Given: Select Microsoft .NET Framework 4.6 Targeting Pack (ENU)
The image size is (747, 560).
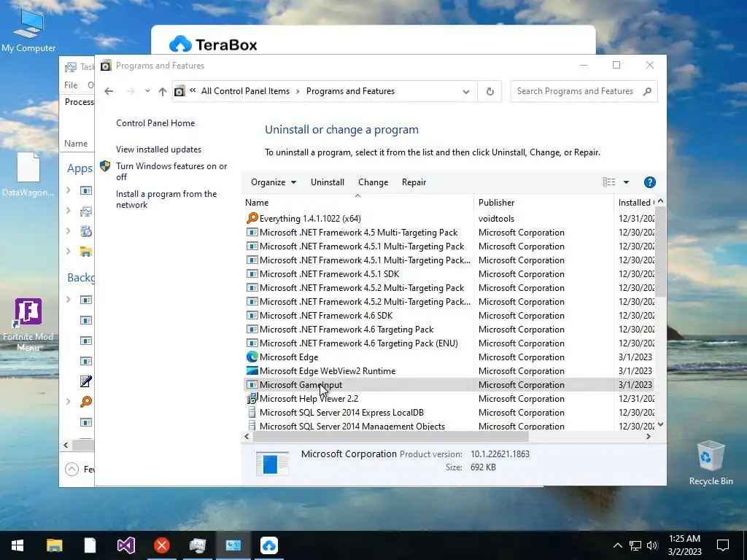Looking at the screenshot, I should [x=448, y=343].
